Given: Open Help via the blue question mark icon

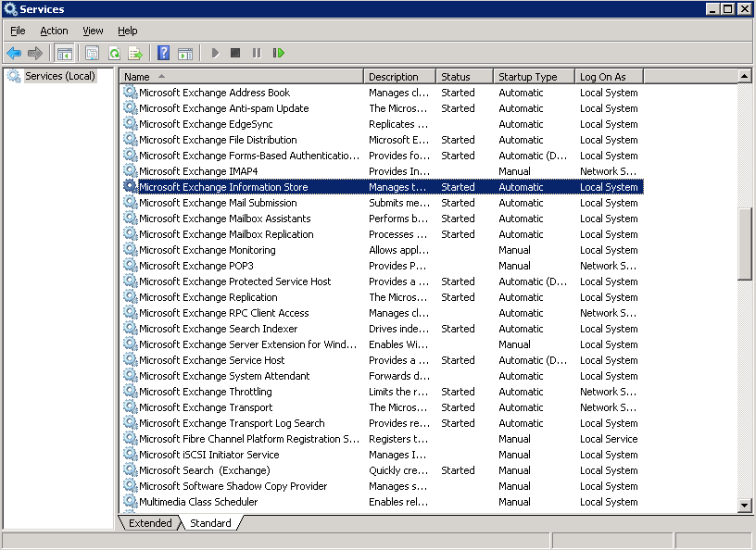Looking at the screenshot, I should coord(163,53).
